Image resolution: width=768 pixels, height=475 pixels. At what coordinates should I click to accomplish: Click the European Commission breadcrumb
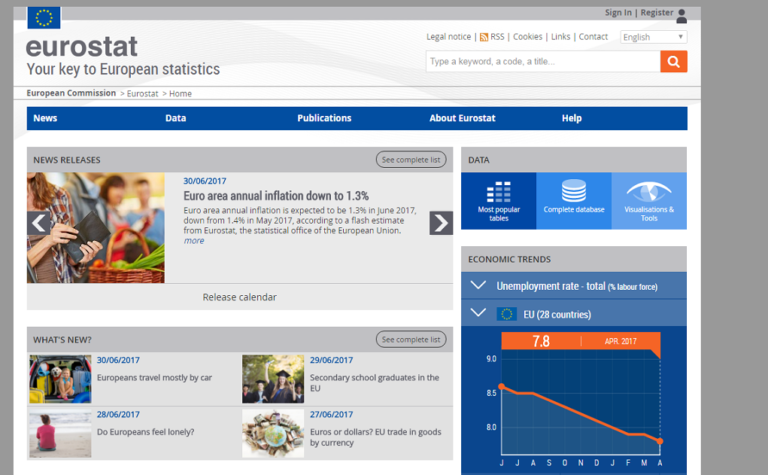pos(71,93)
